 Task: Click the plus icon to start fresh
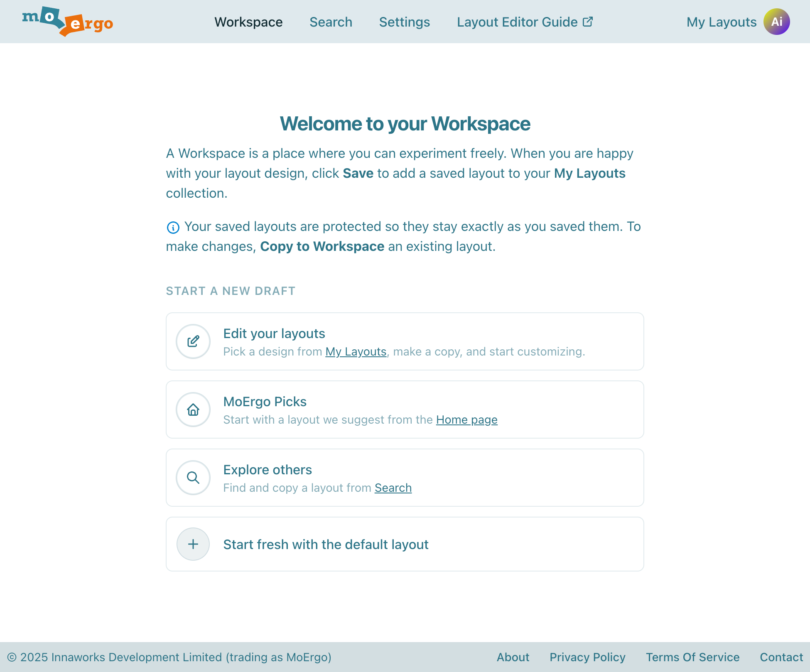[193, 544]
